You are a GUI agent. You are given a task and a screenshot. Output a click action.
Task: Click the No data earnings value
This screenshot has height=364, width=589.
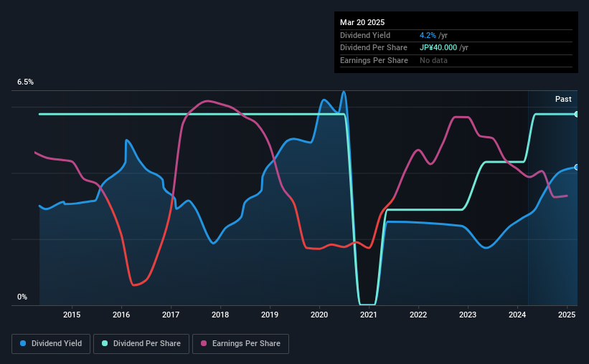(x=433, y=60)
